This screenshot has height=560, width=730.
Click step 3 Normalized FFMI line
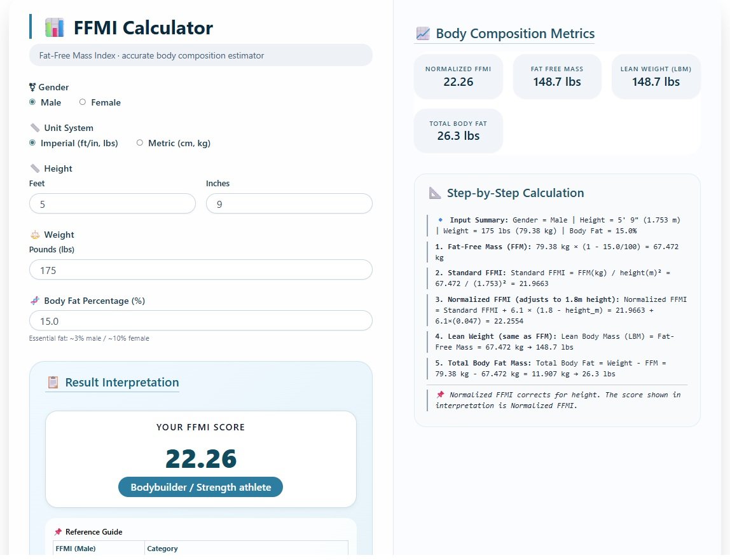[557, 310]
